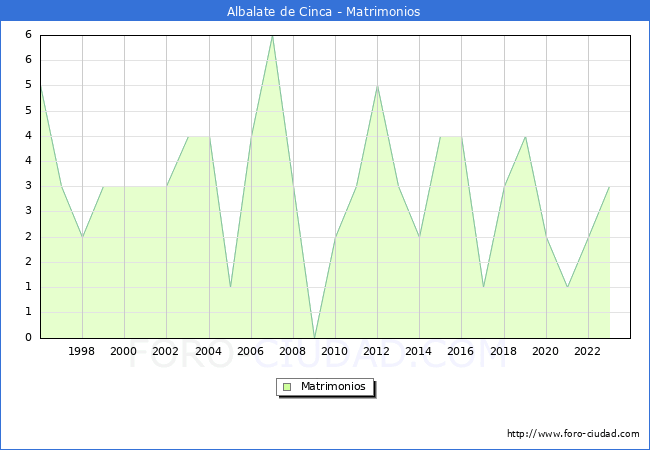Click the 0 y-axis label

click(28, 337)
